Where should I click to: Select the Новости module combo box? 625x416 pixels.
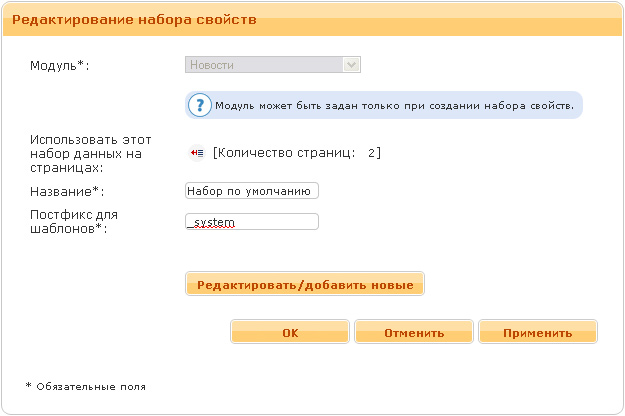[x=264, y=65]
